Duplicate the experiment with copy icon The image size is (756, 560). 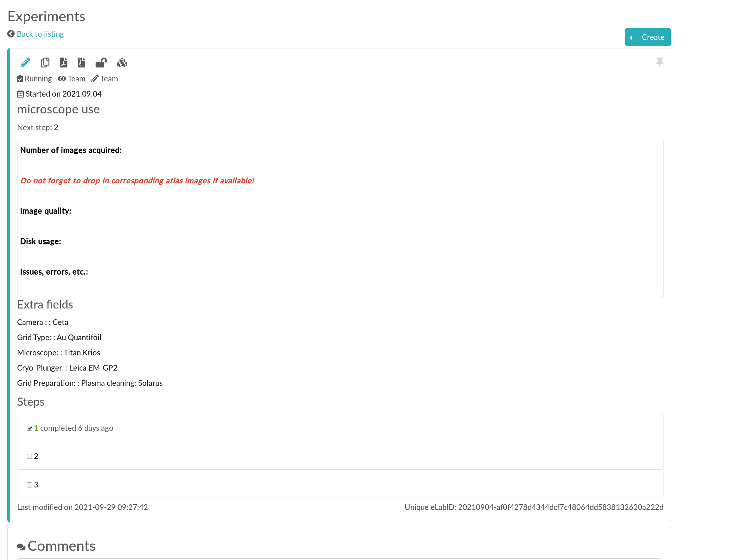pos(45,63)
